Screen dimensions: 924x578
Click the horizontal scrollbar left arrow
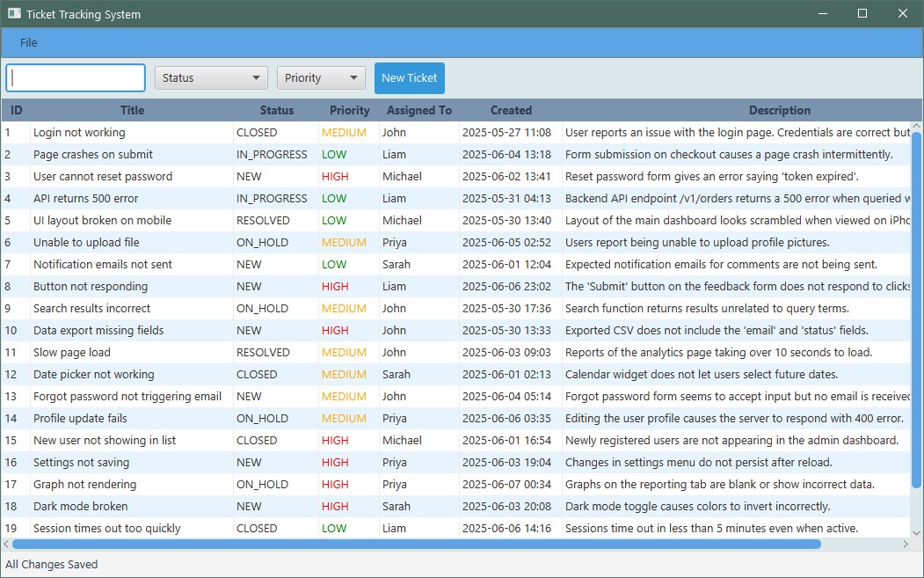point(6,544)
